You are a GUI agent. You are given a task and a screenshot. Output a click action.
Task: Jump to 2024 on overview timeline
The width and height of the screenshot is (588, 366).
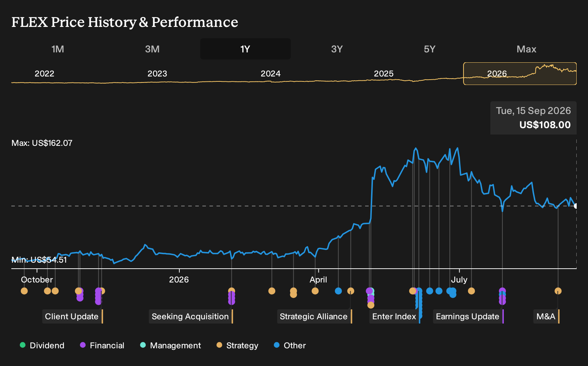[x=270, y=74]
